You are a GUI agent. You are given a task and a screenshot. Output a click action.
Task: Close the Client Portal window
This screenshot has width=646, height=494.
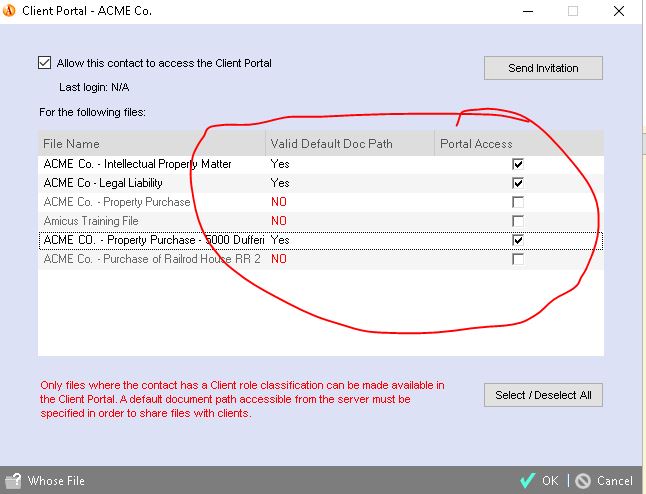[619, 11]
